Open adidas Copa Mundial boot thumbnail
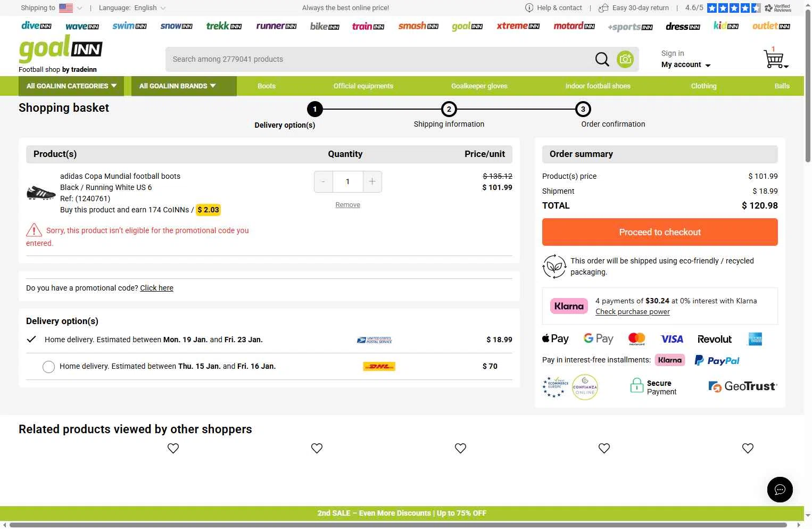 pos(41,193)
